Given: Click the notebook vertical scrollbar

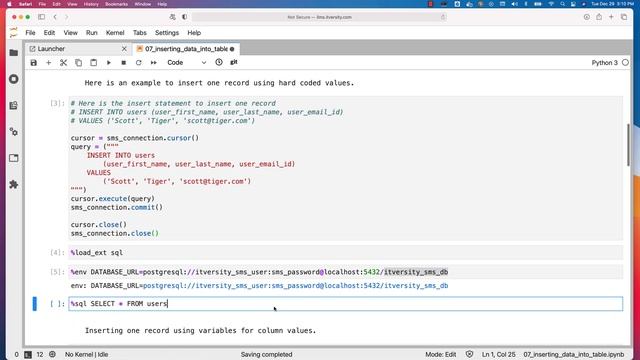Looking at the screenshot, I should [x=628, y=145].
